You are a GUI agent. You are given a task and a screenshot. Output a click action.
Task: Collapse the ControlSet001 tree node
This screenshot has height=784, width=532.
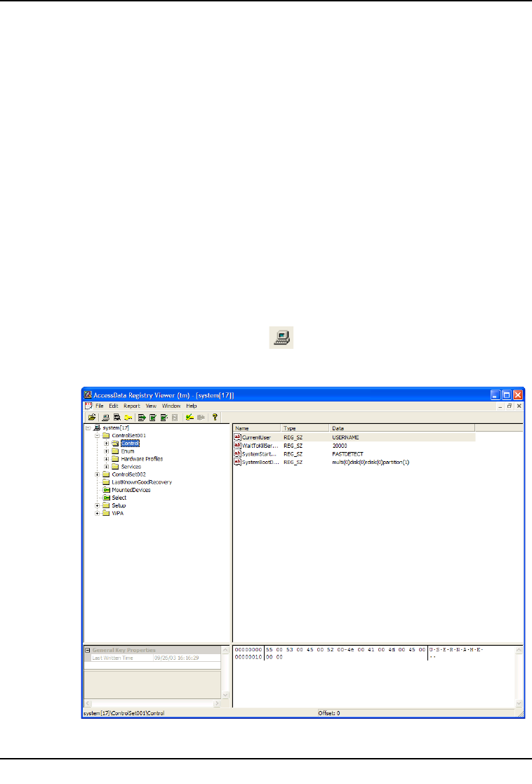pos(98,435)
